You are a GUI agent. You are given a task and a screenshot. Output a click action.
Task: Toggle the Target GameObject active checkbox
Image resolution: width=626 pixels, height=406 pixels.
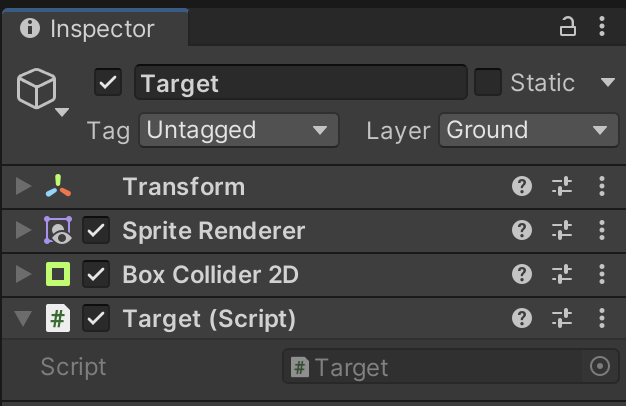point(108,83)
